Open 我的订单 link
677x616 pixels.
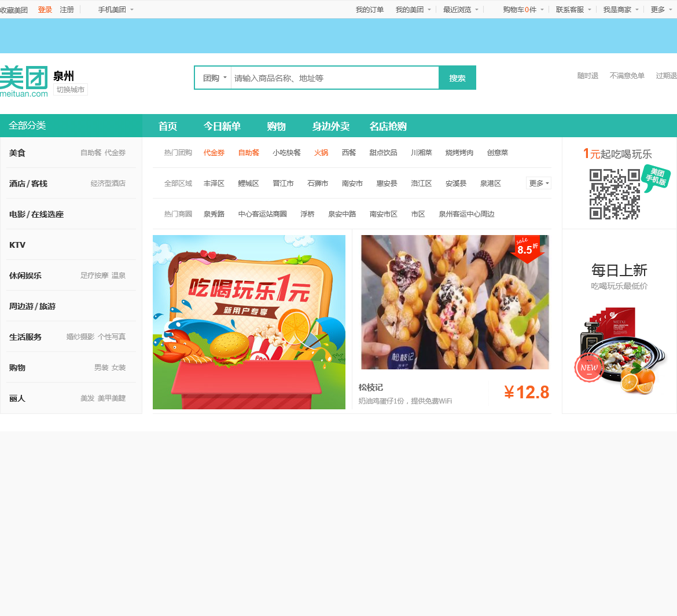coord(370,9)
